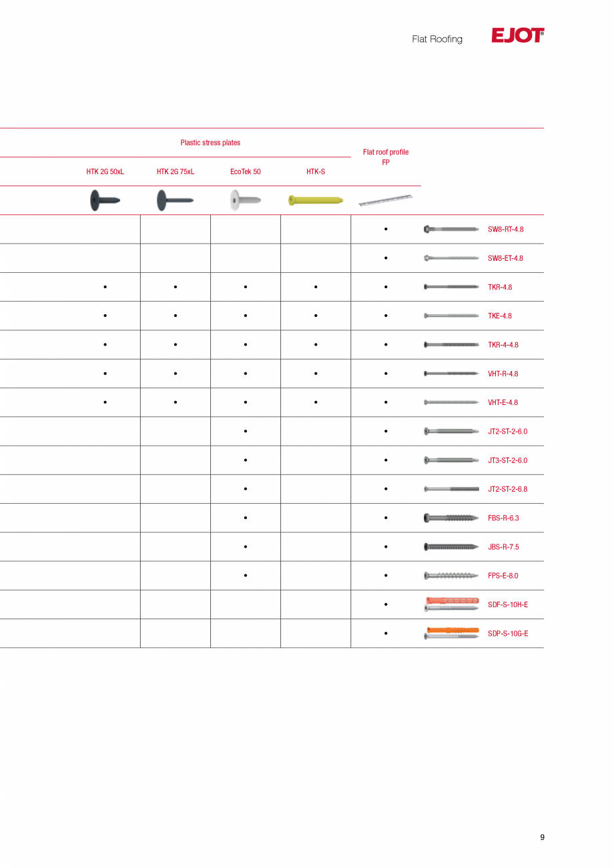Viewport: 614px width, 868px height.
Task: Click the SW8-ET-4.8 product label
Action: 505,258
